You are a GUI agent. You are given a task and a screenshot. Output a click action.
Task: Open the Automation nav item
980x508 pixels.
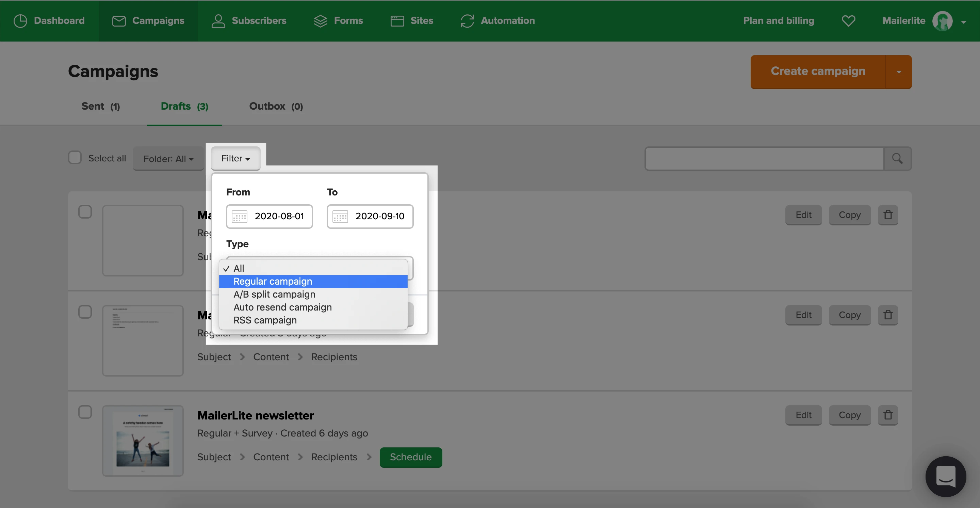point(497,20)
